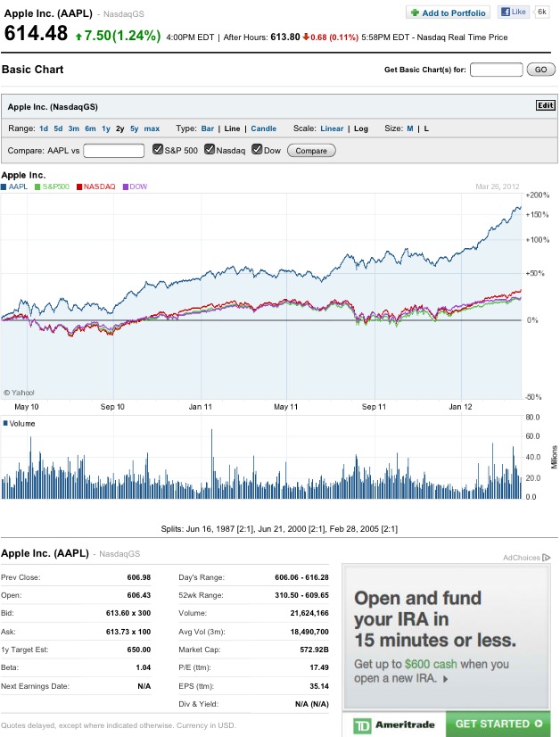Change chart size to L
Viewport: 560px width, 737px height.
(x=426, y=128)
